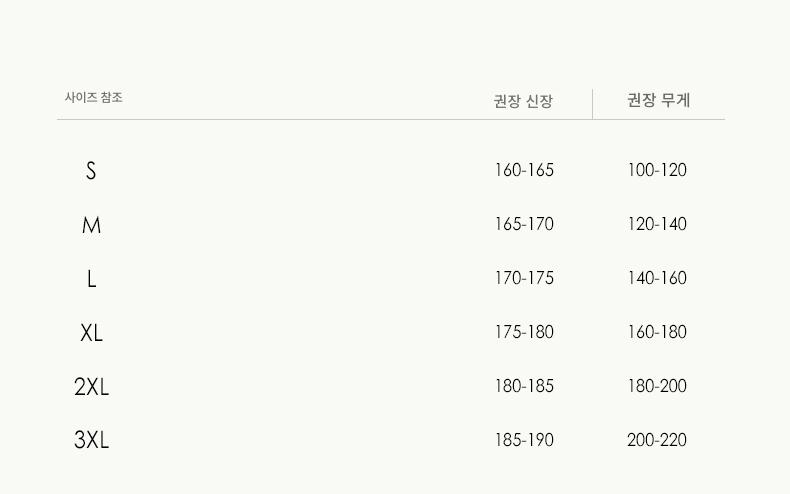Screen dimensions: 790x494
Task: Click the 180-200 weight value
Action: coord(657,387)
